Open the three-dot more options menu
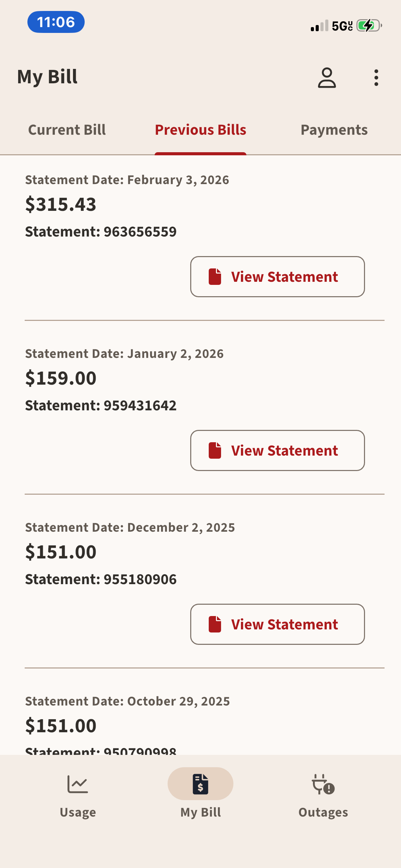The image size is (401, 868). [376, 78]
